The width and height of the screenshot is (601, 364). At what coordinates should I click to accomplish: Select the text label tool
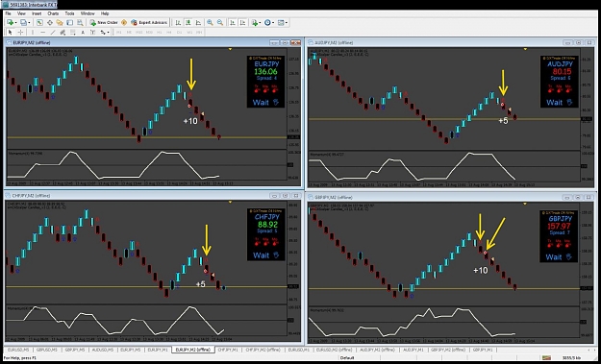92,33
